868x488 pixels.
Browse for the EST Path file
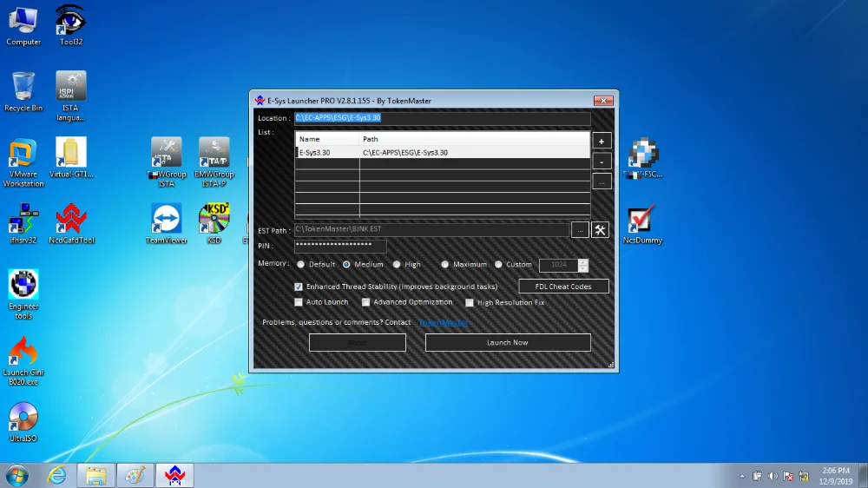(x=580, y=230)
